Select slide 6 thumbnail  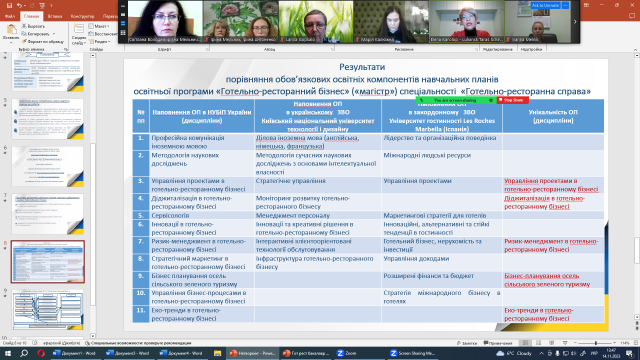tap(48, 167)
